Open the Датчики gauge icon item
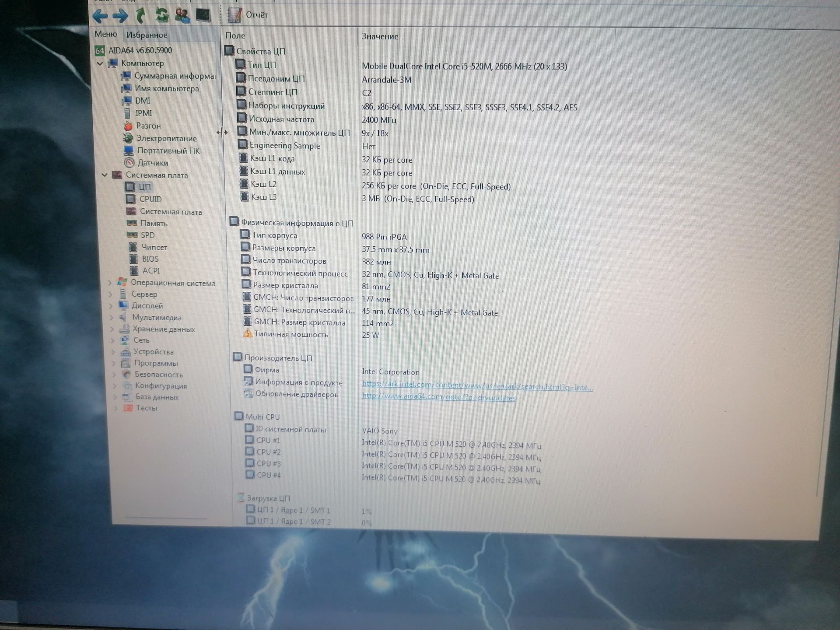 pyautogui.click(x=129, y=163)
